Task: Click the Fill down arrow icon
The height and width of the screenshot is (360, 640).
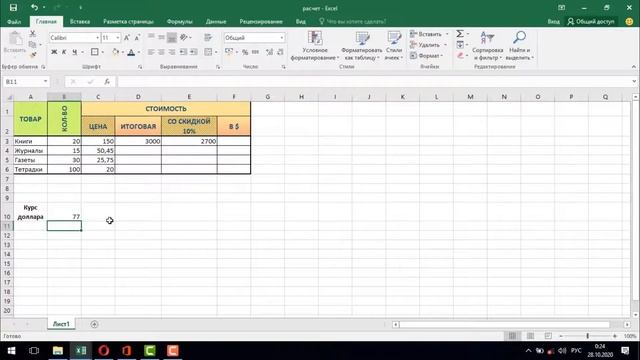Action: pyautogui.click(x=460, y=44)
